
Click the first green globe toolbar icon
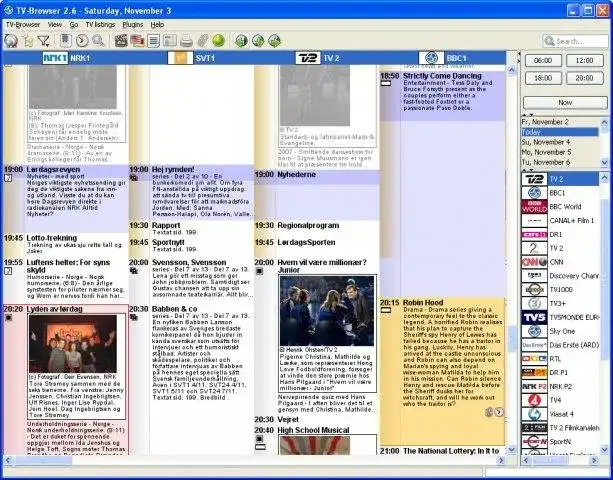coord(241,41)
